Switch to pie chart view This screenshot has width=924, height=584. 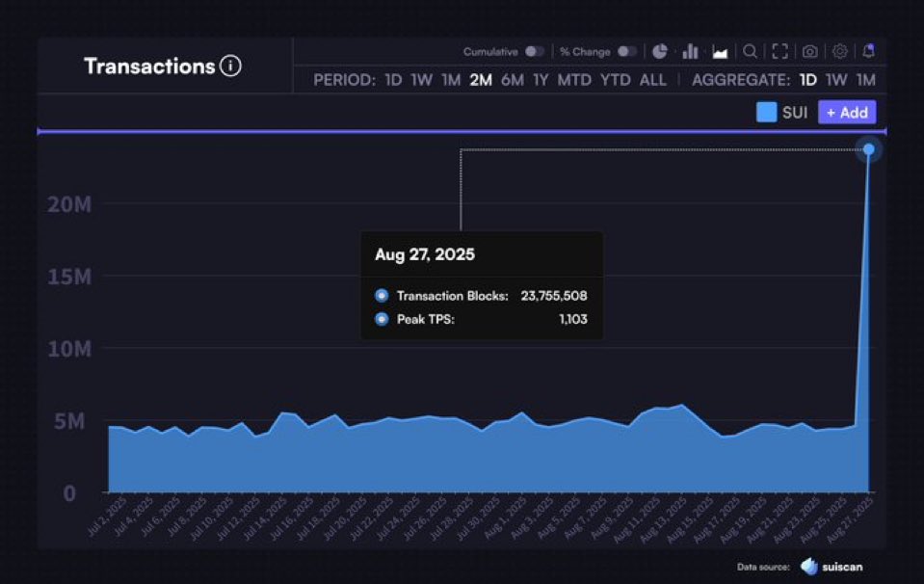tap(659, 52)
